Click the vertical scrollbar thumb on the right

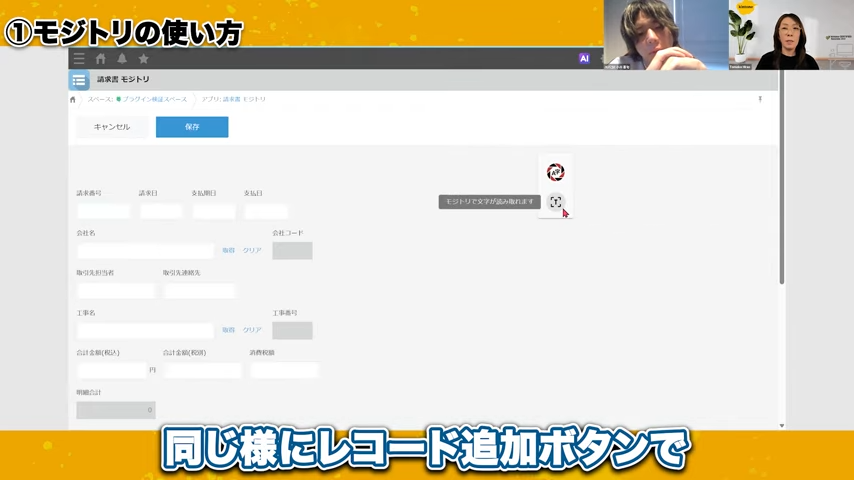[x=782, y=177]
